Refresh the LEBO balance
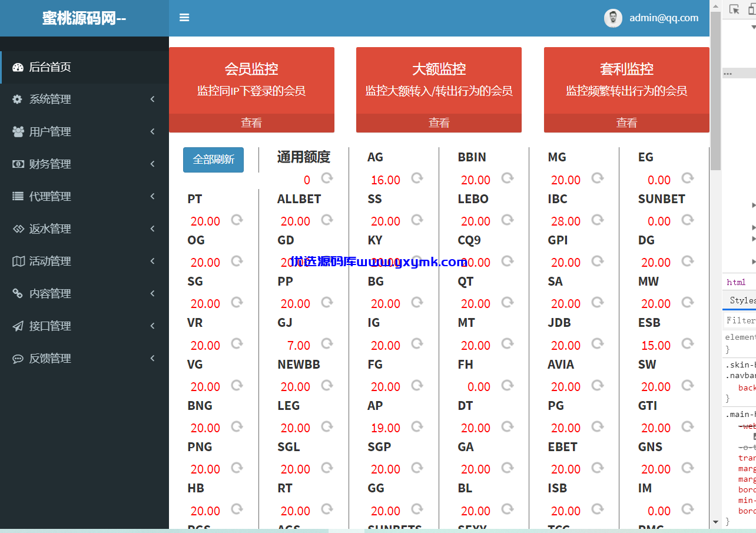 [507, 220]
